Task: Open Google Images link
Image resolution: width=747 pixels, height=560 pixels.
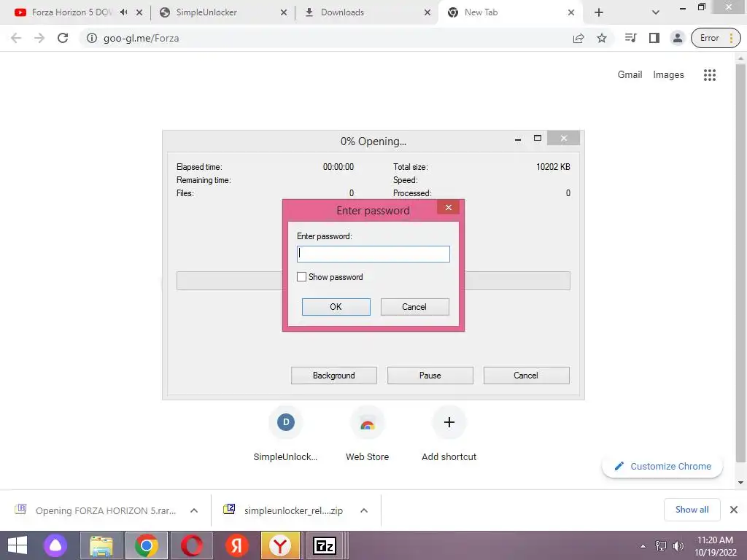Action: coord(668,75)
